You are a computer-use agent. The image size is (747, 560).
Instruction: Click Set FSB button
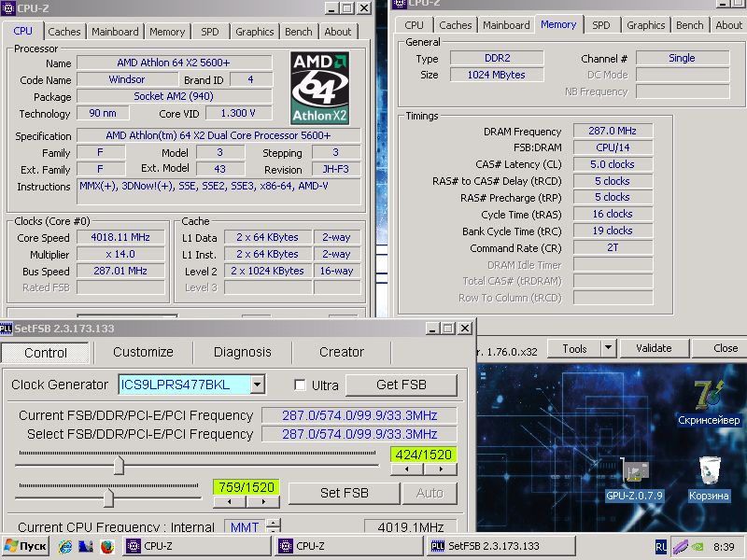344,493
